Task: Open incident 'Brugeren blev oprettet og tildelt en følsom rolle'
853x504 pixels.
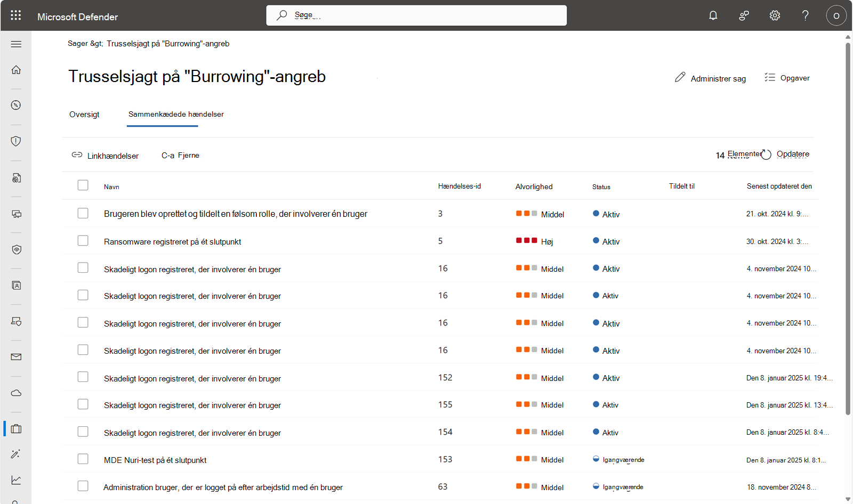Action: tap(236, 214)
